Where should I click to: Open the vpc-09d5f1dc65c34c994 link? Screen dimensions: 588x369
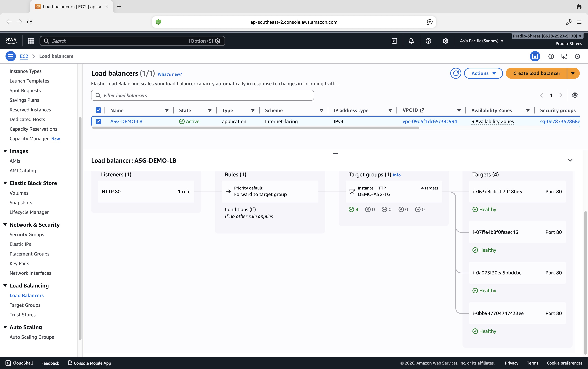tap(429, 121)
